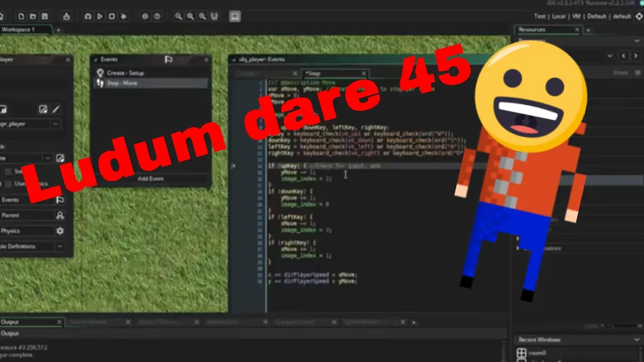Create a new project from toolbar

(21, 17)
